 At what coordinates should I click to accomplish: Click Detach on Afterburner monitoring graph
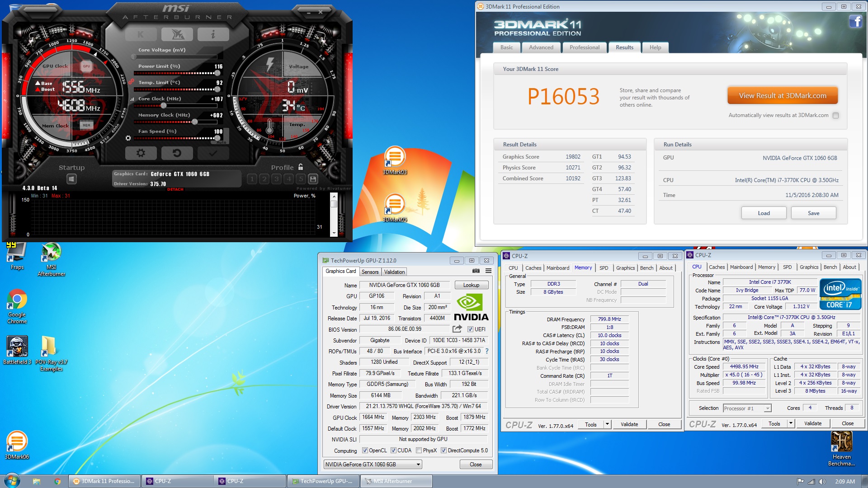click(x=175, y=189)
